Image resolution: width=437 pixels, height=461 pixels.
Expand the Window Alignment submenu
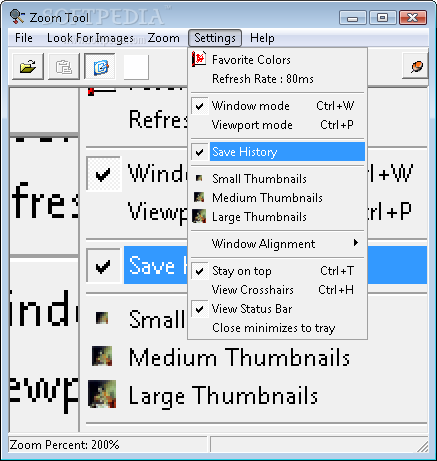pos(278,244)
